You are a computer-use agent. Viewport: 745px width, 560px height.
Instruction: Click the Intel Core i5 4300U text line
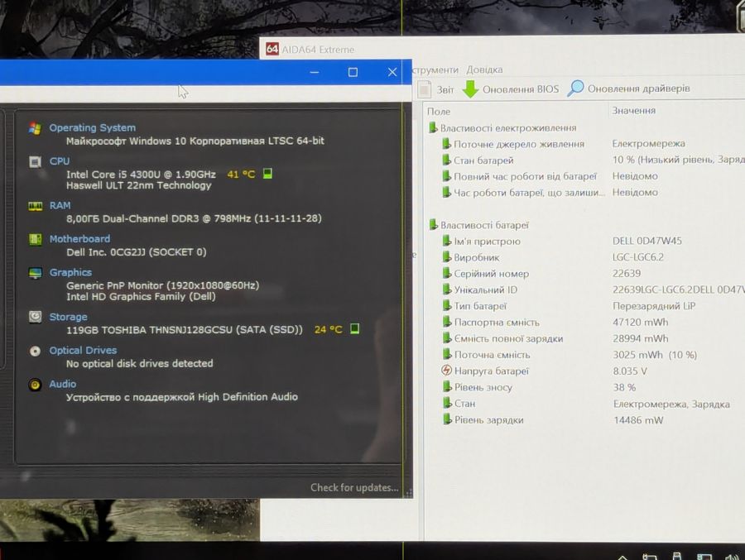point(141,175)
